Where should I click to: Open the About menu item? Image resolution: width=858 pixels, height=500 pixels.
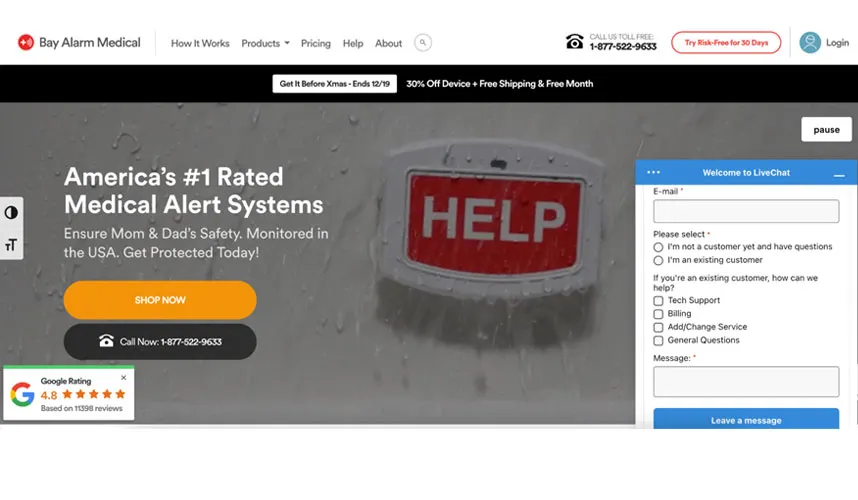point(389,43)
